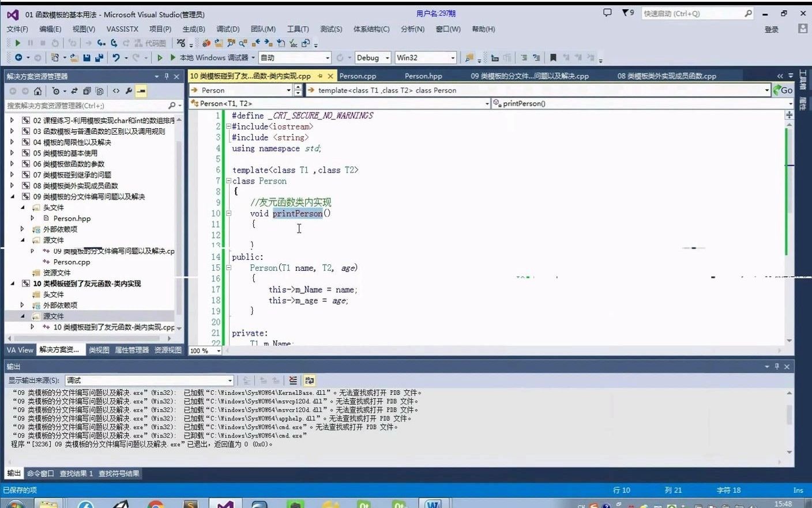
Task: Click the Sync with Active Document icon in Solution Explorer
Action: [74, 91]
